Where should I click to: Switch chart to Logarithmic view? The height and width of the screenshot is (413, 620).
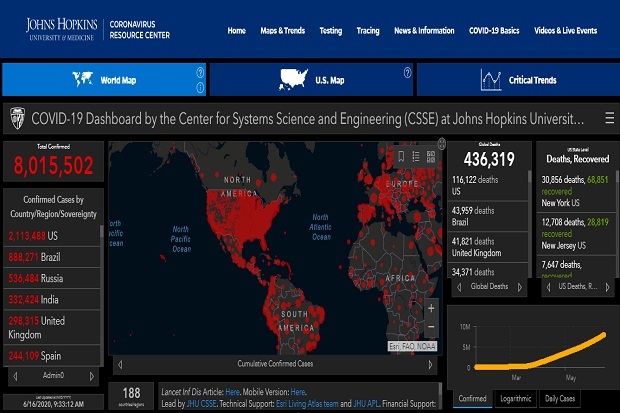point(515,399)
